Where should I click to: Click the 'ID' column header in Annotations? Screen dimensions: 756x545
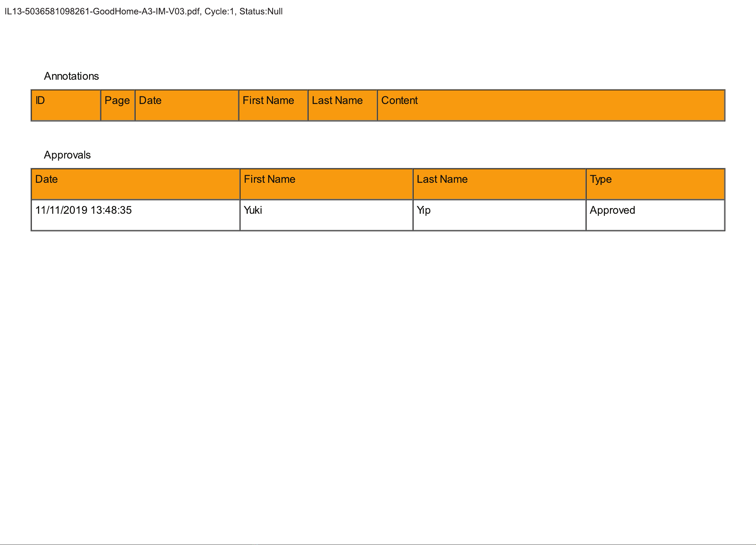pos(66,105)
